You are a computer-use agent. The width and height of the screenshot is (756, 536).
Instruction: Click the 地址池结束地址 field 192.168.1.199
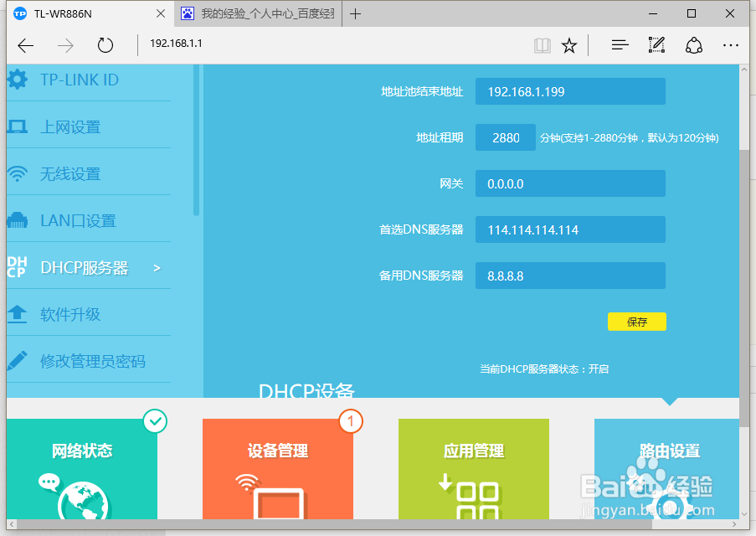pos(570,91)
